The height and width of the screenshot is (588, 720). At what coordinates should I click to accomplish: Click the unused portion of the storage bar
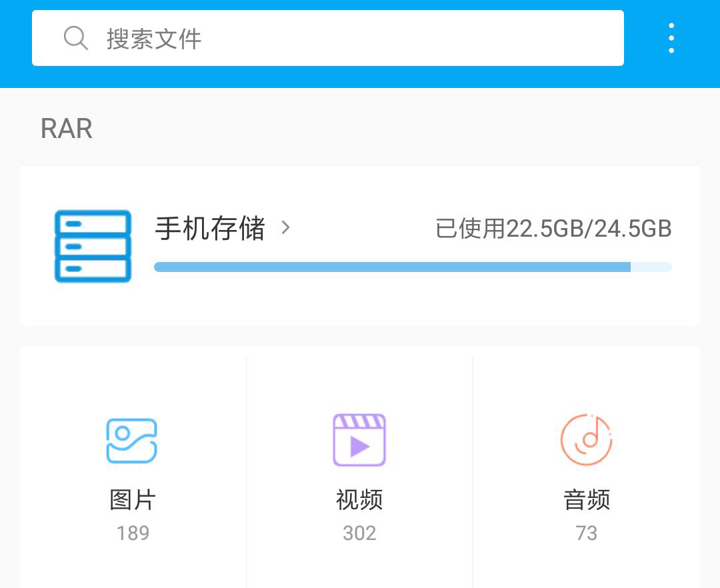pos(651,267)
